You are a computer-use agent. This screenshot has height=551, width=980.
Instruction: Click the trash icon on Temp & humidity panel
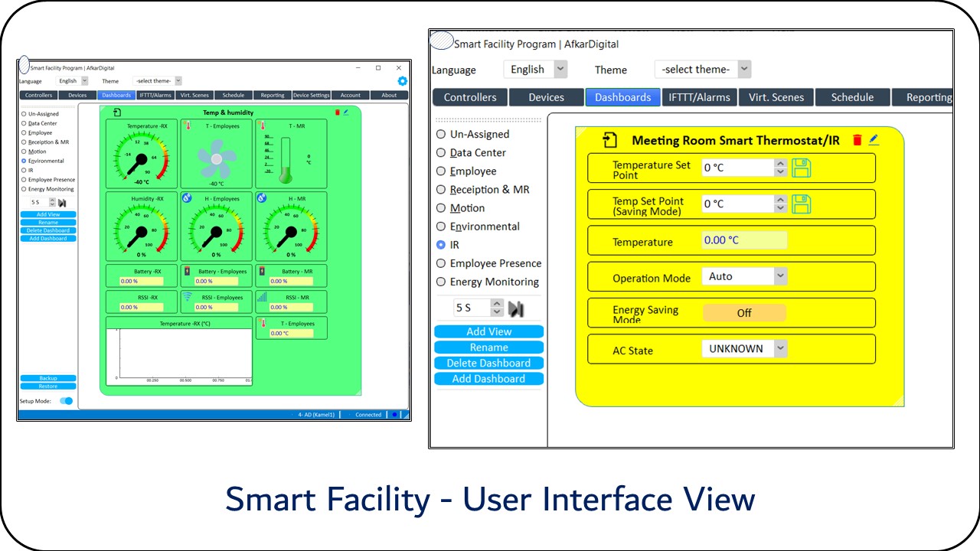[x=338, y=112]
